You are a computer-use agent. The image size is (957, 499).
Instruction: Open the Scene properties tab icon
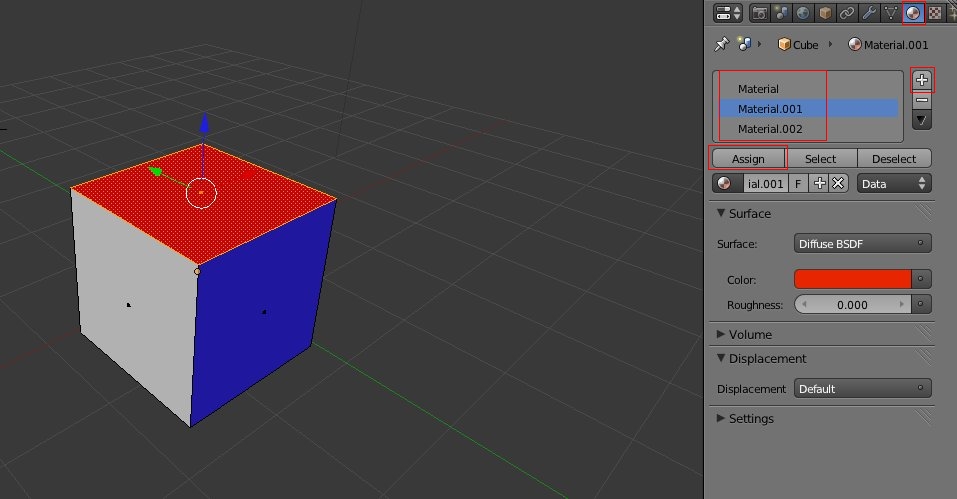click(781, 12)
